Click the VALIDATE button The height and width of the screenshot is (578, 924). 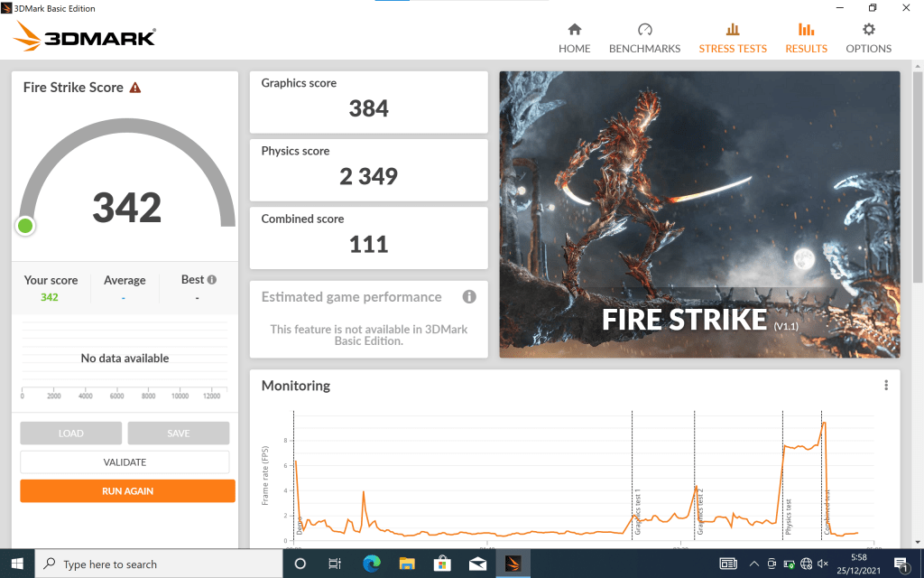(125, 461)
